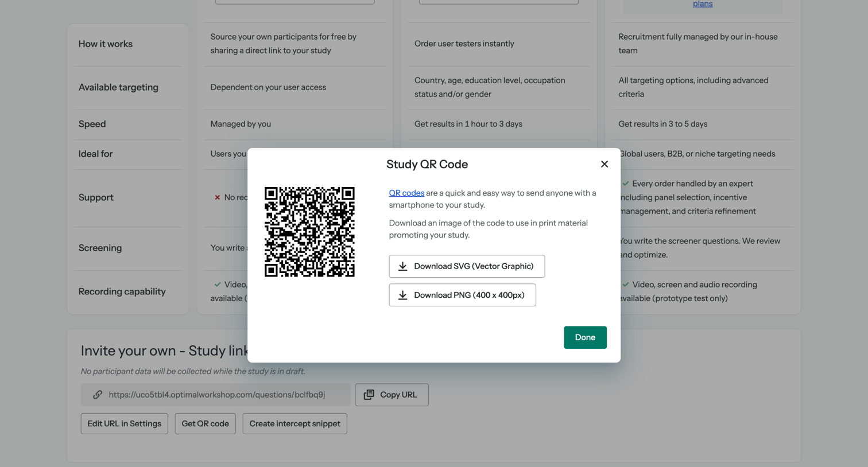
Task: Click the 'Invite your own - Study link' heading
Action: [x=164, y=351]
